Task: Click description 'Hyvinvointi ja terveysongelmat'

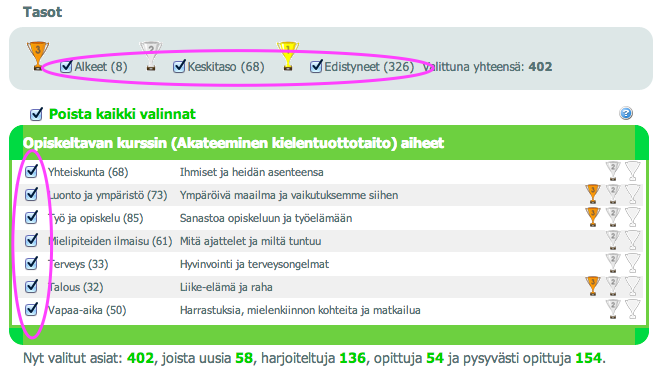Action: tap(254, 264)
